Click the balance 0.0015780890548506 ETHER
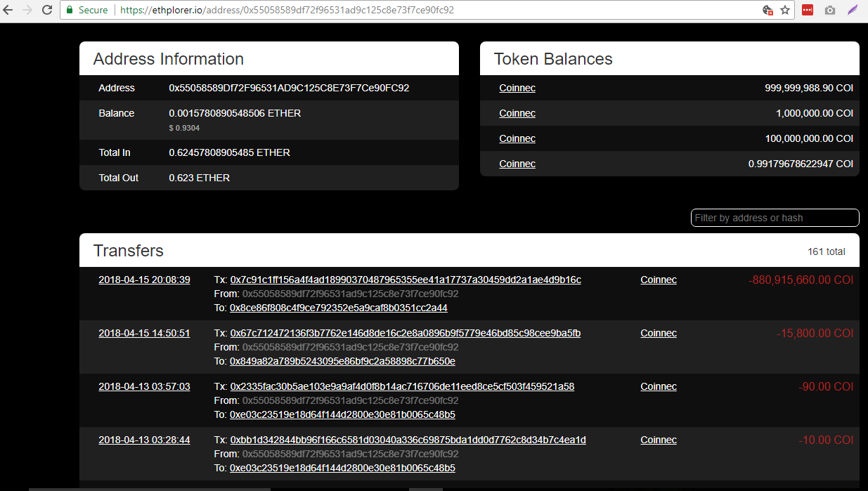Viewport: 868px width, 491px height. [x=235, y=113]
